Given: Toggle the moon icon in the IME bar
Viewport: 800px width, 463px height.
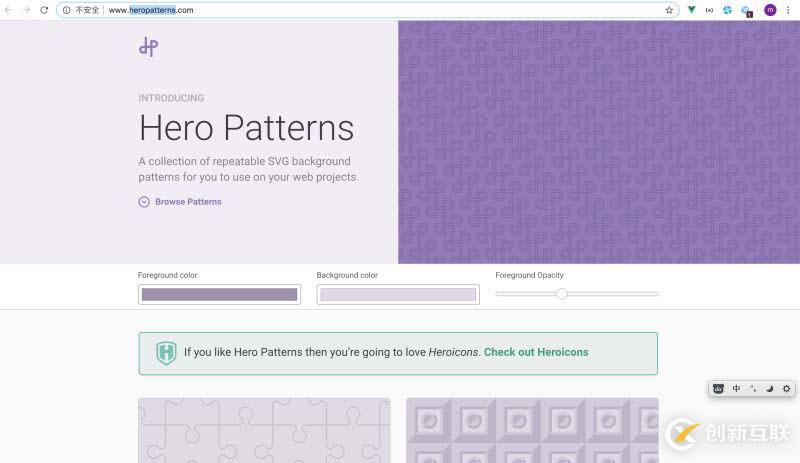Looking at the screenshot, I should tap(769, 388).
